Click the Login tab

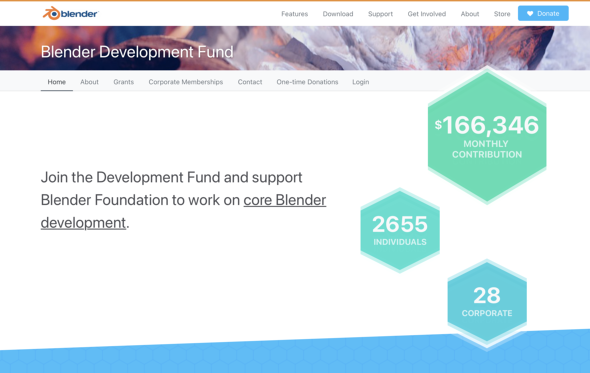tap(360, 82)
